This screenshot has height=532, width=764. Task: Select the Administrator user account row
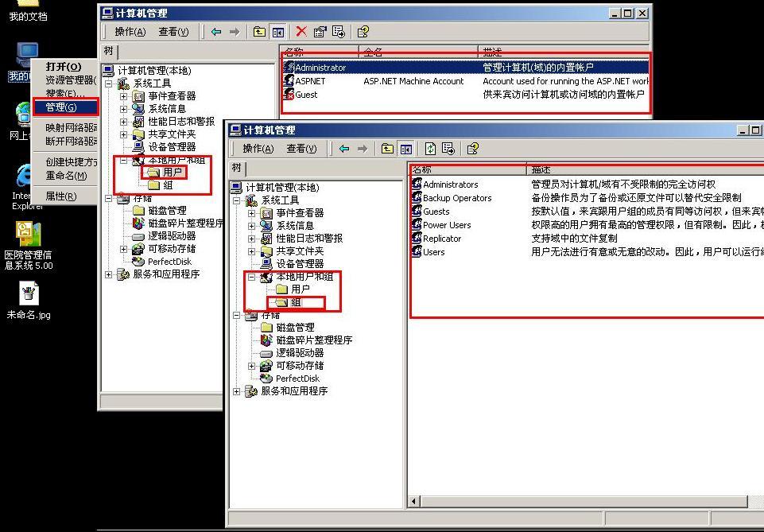pos(465,68)
